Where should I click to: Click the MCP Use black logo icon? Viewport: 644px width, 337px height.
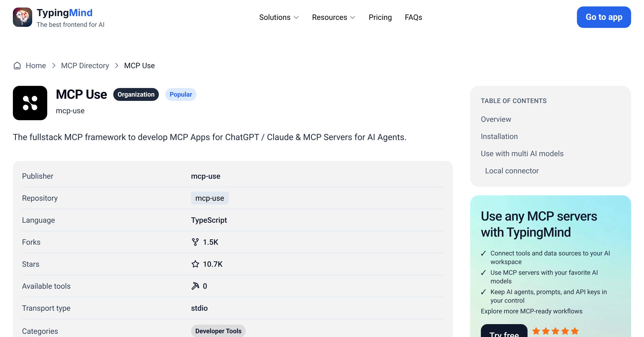point(30,103)
